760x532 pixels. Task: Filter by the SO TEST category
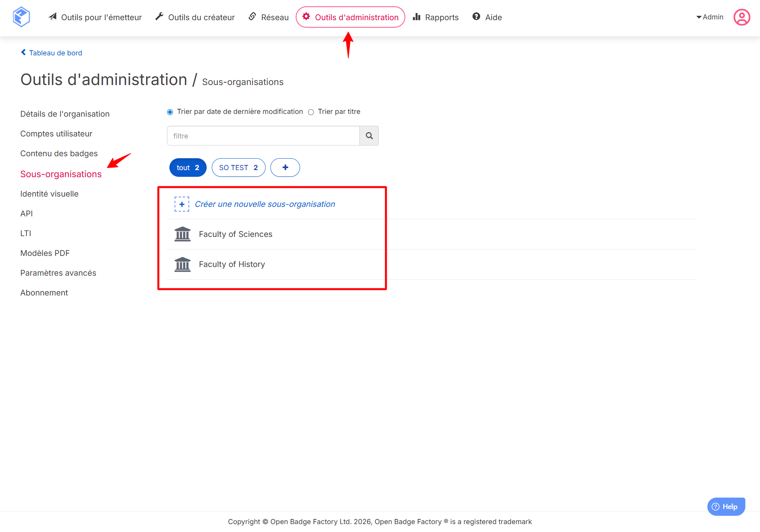238,167
